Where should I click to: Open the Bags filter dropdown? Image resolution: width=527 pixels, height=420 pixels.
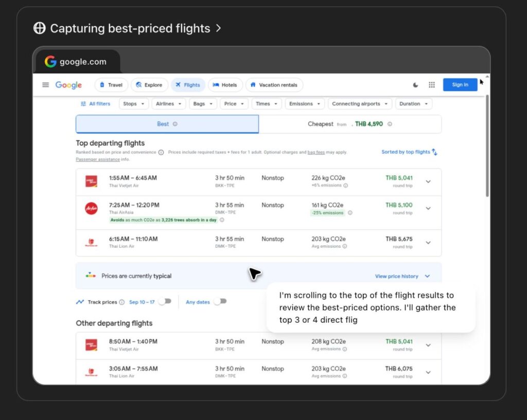coord(203,104)
